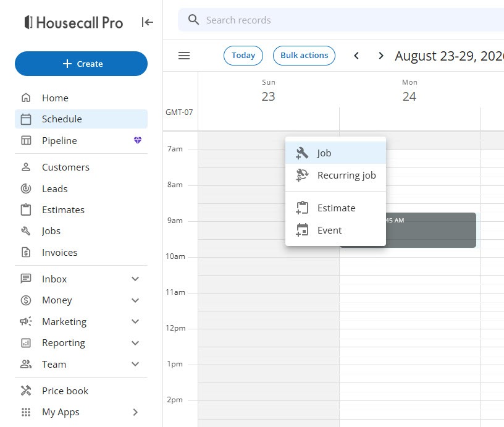Click the Create button
Image resolution: width=504 pixels, height=427 pixels.
coord(81,64)
